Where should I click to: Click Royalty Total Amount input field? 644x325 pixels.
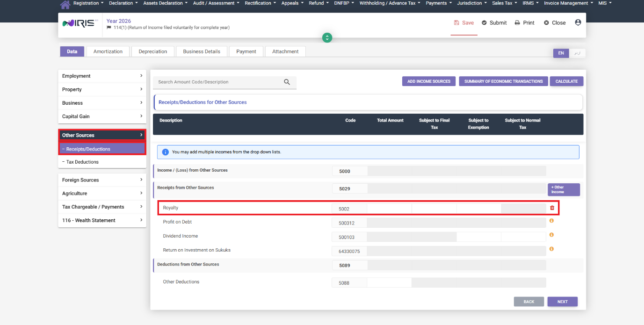pyautogui.click(x=390, y=209)
